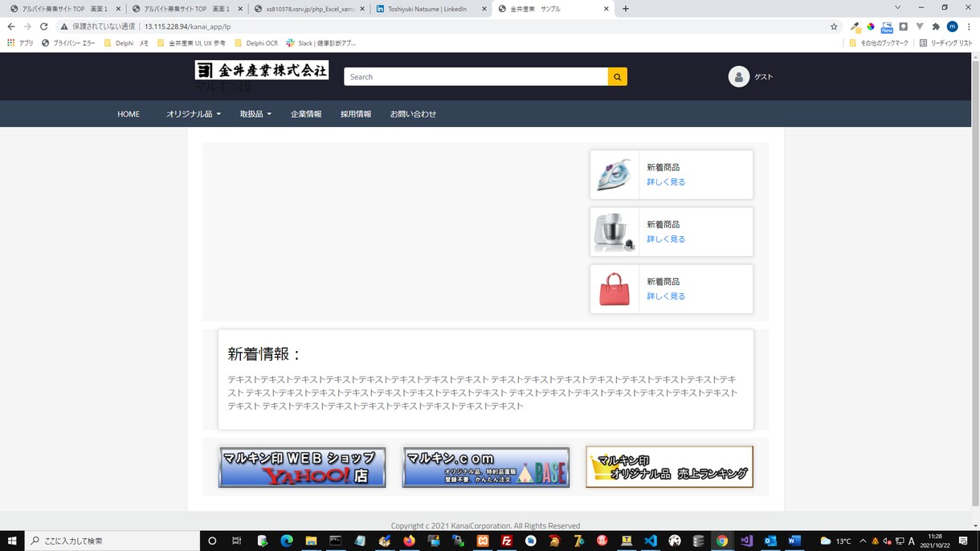Open the Windows Start menu
The image size is (980, 551).
(12, 541)
